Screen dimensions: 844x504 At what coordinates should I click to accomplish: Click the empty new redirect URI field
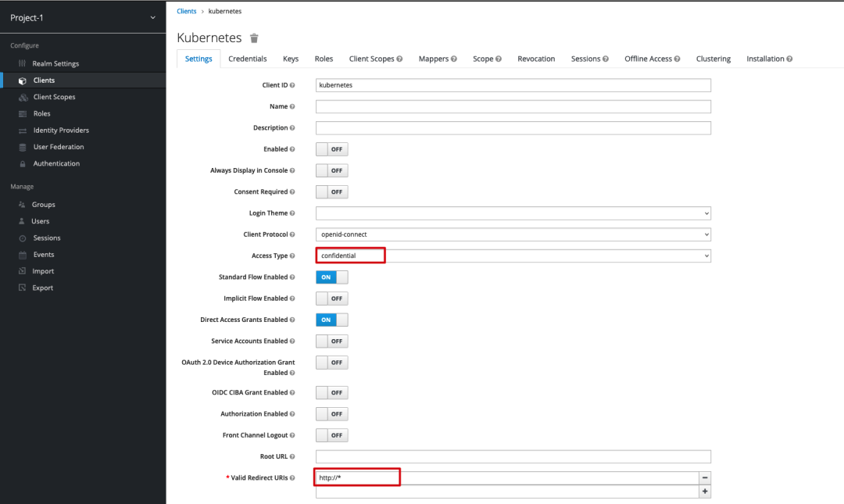pos(507,491)
